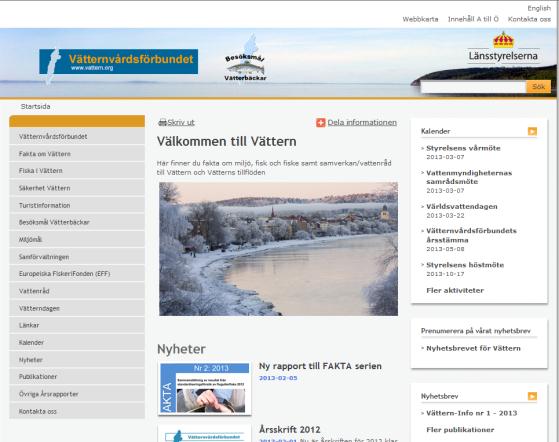Click the Länsstyrelserna crown logo

[x=503, y=47]
